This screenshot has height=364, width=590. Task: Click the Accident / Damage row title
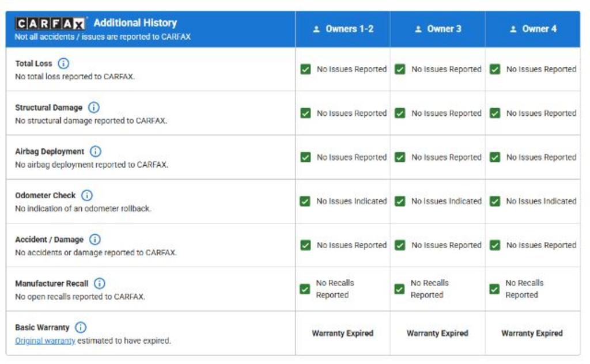[x=50, y=240]
